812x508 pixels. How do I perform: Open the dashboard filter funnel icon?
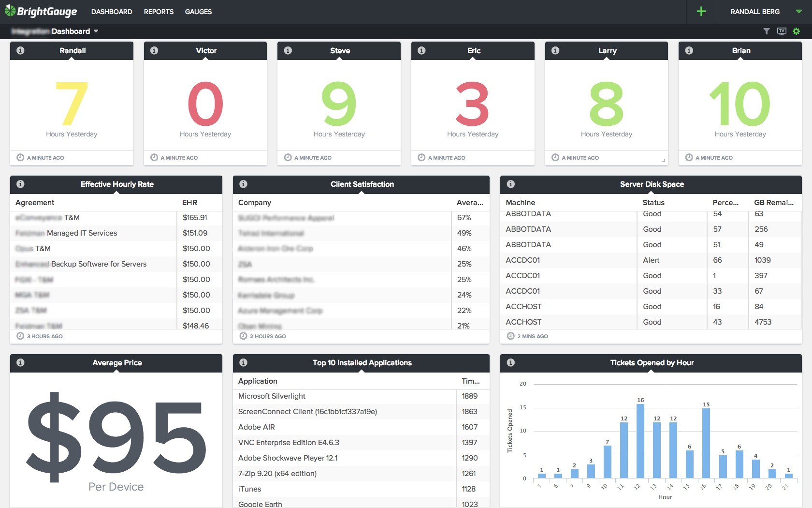coord(767,31)
